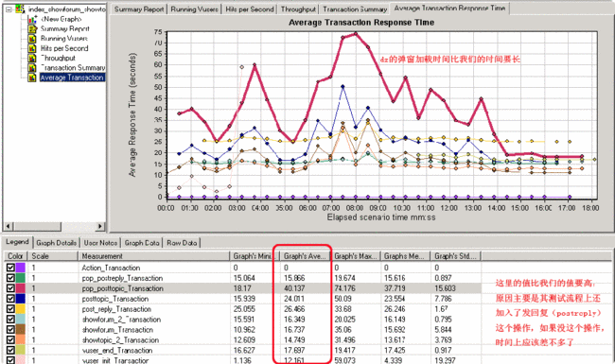
Task: Sort by the Graph's Median column header
Action: click(405, 256)
